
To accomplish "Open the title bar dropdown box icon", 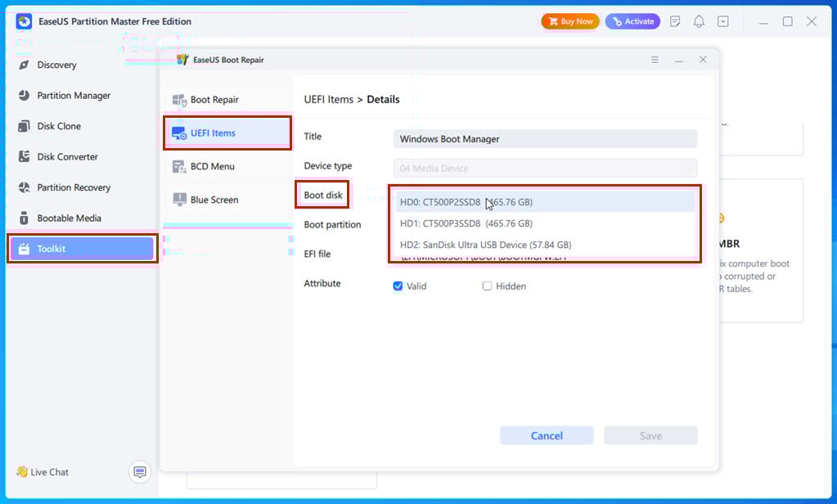I will pos(722,21).
